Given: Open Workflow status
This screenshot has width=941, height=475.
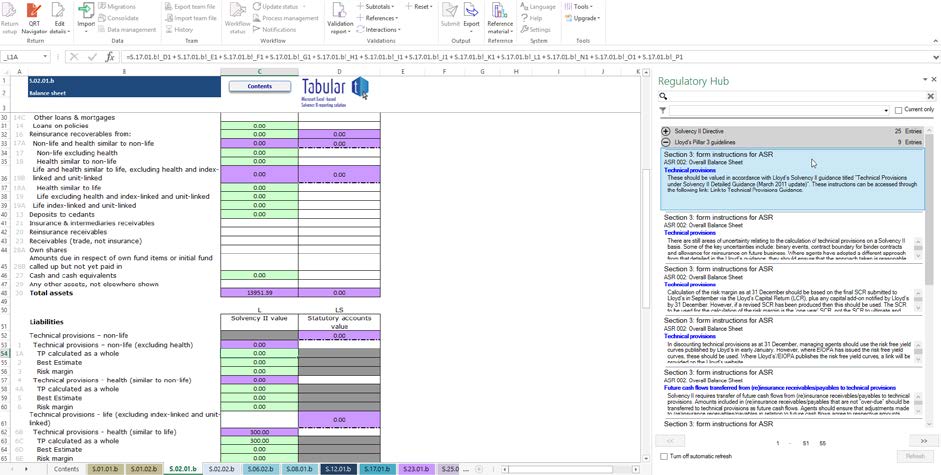Looking at the screenshot, I should tap(237, 18).
